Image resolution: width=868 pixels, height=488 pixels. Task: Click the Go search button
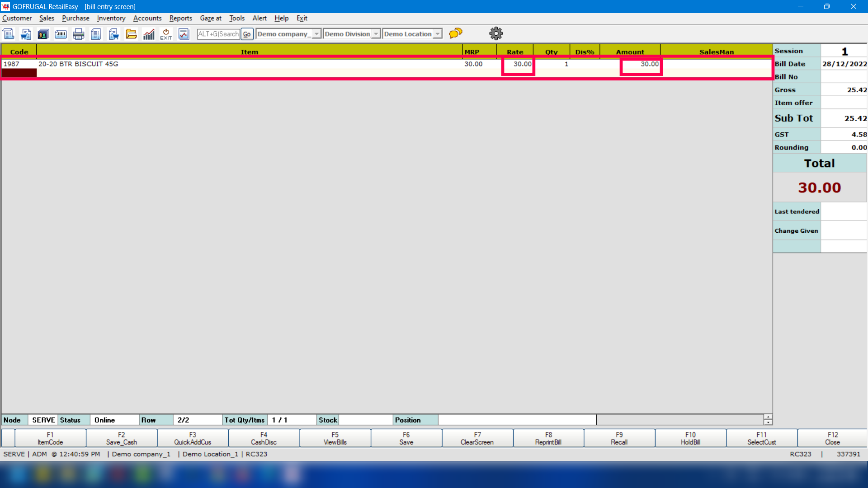tap(247, 34)
